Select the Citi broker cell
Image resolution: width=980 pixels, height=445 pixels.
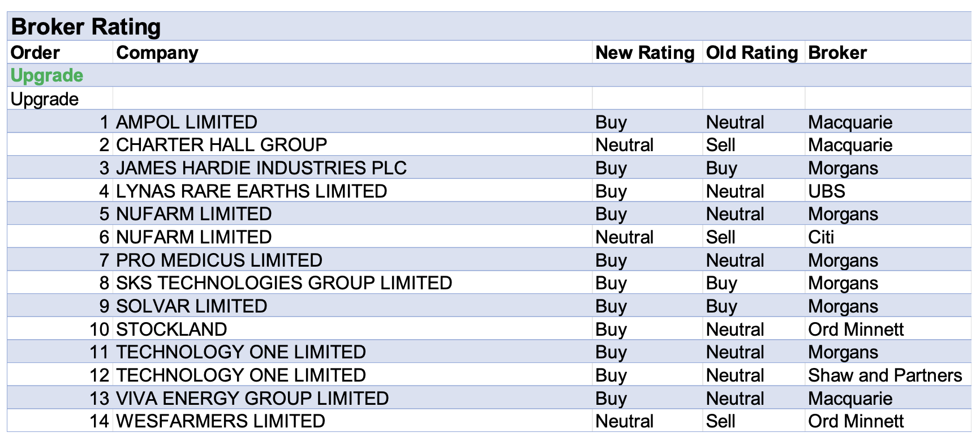pos(821,237)
